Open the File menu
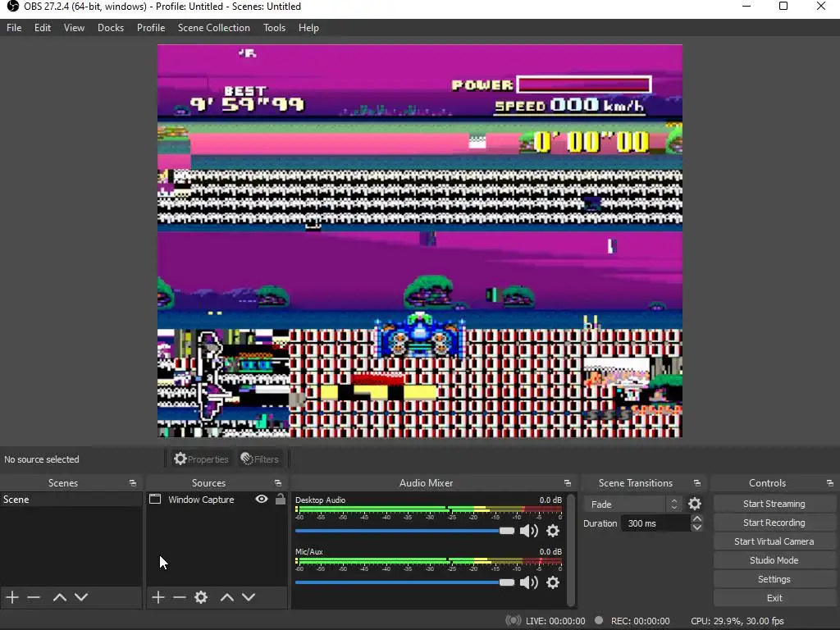 (14, 28)
